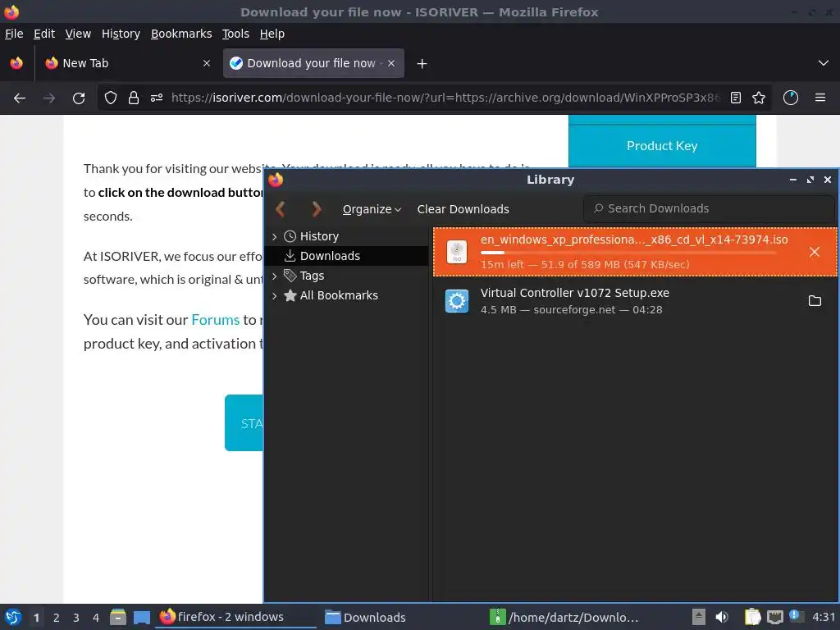Screen dimensions: 840x630
Task: Reload the ISORIVER page
Action: [79, 98]
